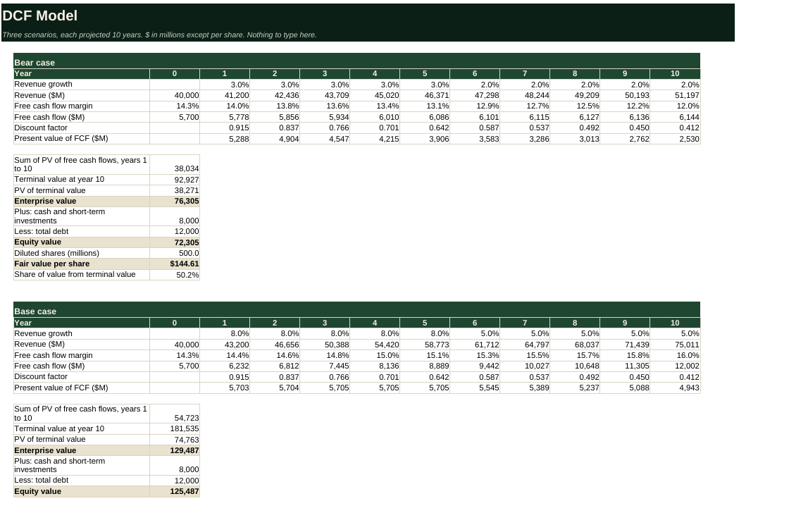Screen dimensions: 789x532
Task: Select fair value per share $144.61
Action: pyautogui.click(x=175, y=264)
